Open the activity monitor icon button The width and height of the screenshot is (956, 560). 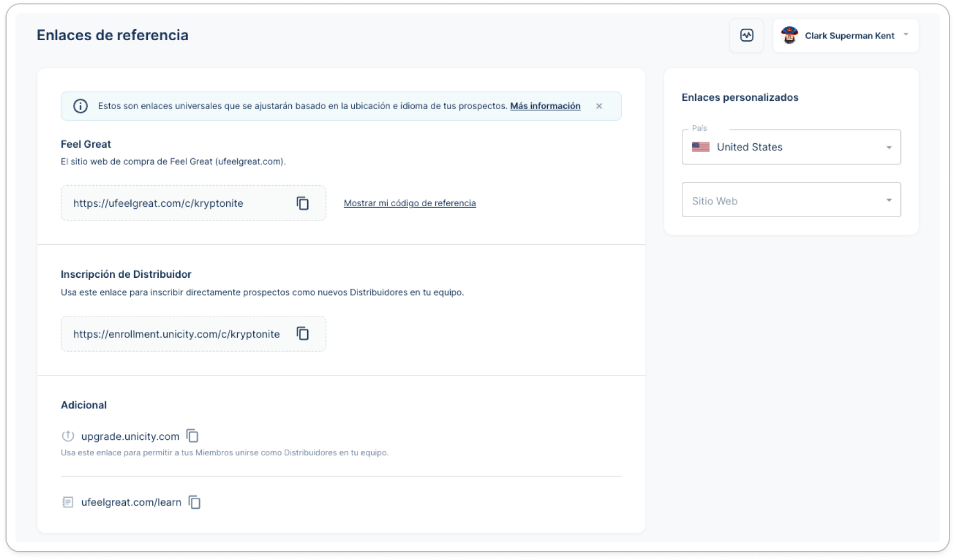tap(746, 35)
